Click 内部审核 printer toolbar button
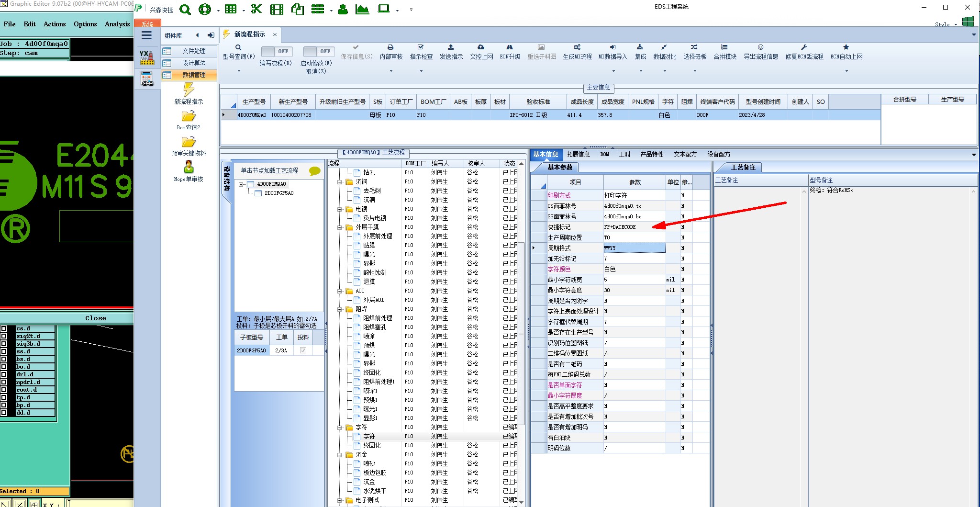The width and height of the screenshot is (980, 507). pos(391,52)
